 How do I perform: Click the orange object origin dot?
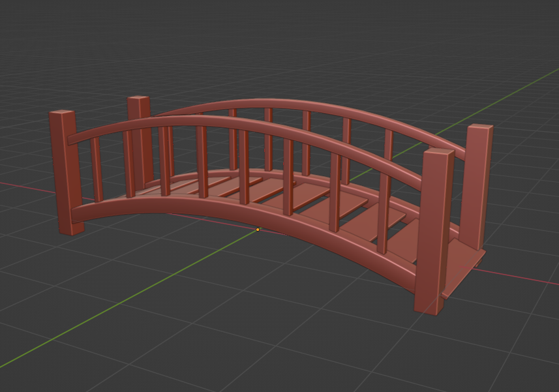[258, 230]
